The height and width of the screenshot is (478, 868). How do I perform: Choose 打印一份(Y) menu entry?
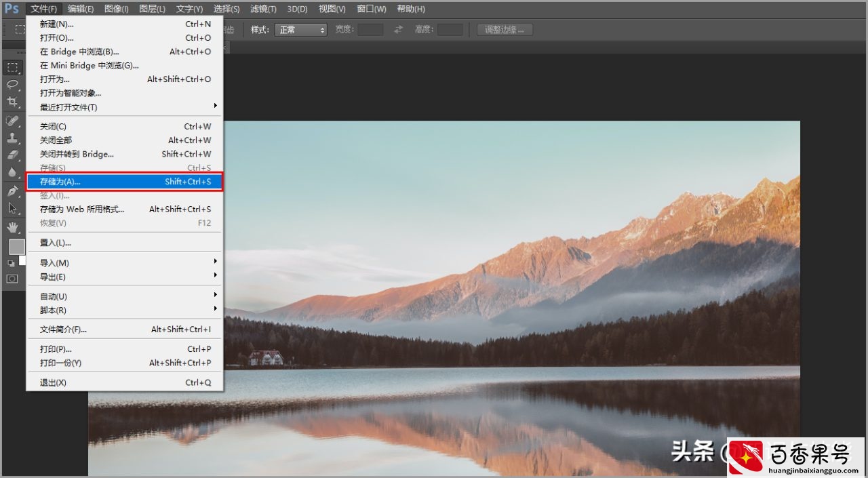124,363
